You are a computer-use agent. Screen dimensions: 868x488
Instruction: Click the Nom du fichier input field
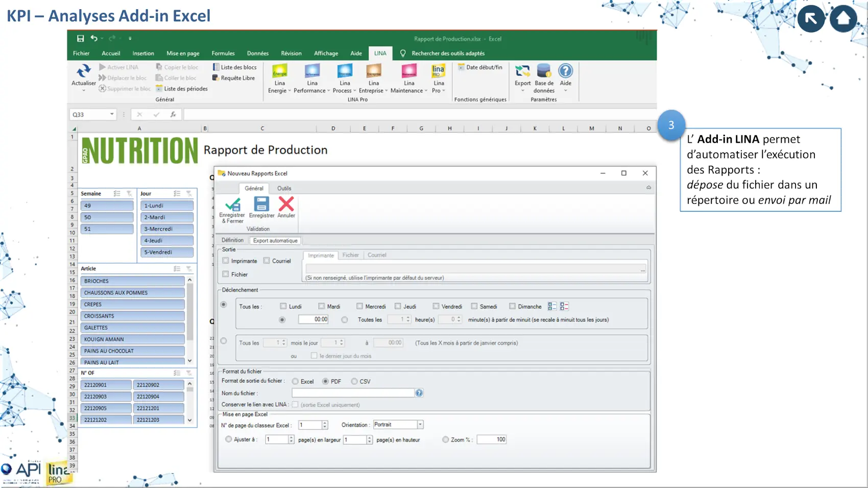point(353,393)
